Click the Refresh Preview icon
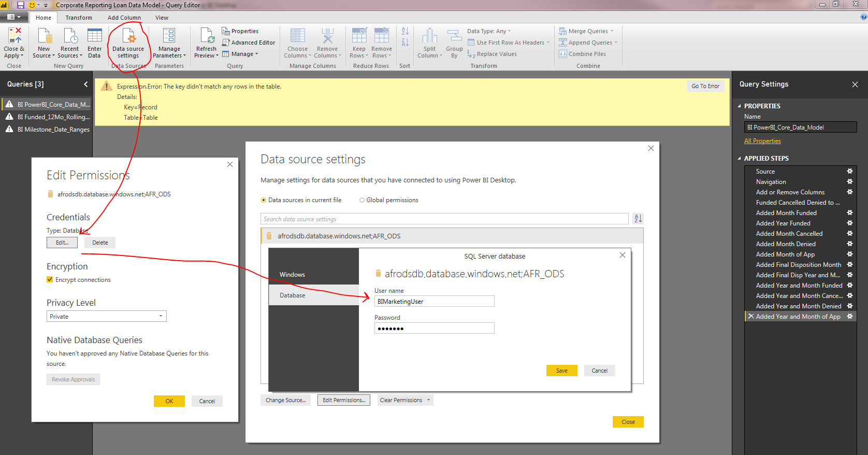 [x=207, y=36]
